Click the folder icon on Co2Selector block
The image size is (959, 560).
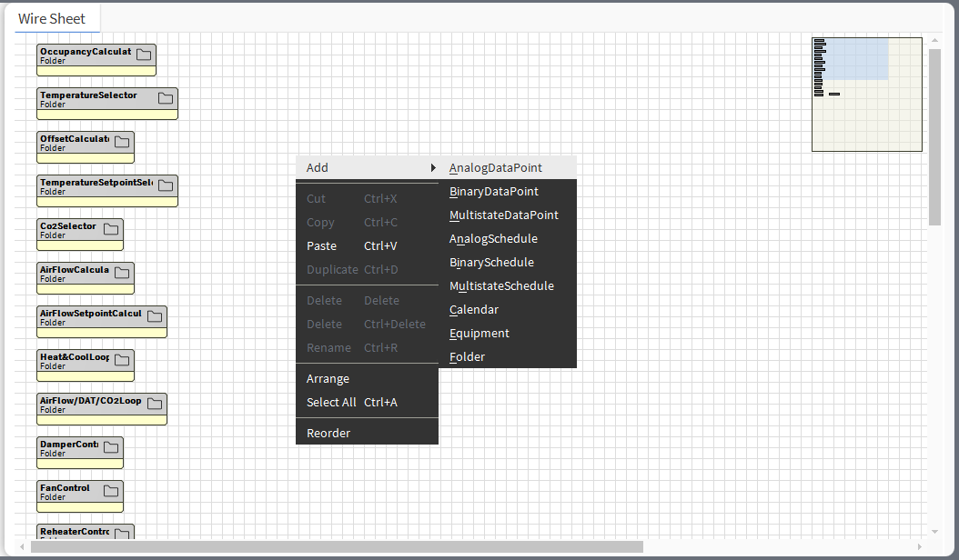pos(111,227)
